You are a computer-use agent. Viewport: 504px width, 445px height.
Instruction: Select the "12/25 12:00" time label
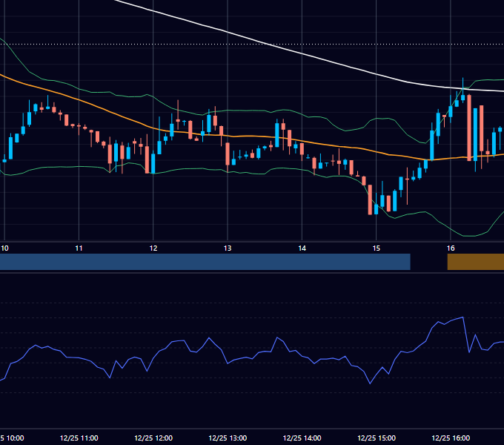tap(153, 438)
